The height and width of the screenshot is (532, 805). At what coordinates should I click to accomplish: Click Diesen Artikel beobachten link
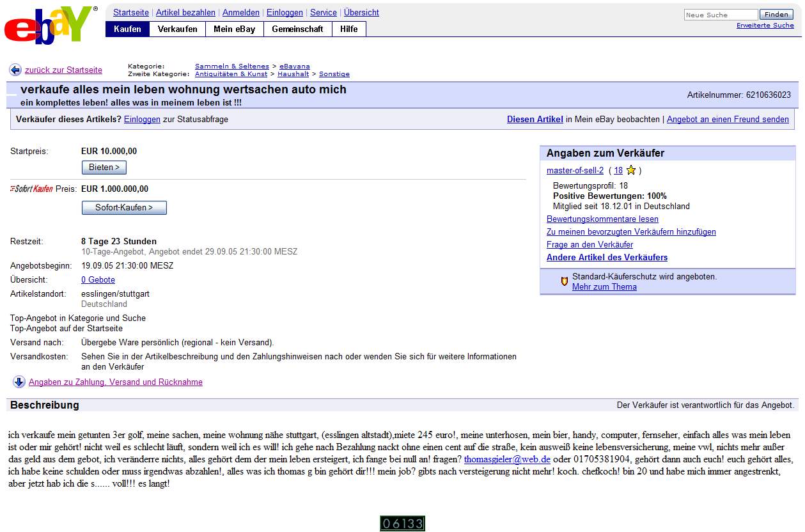tap(535, 120)
